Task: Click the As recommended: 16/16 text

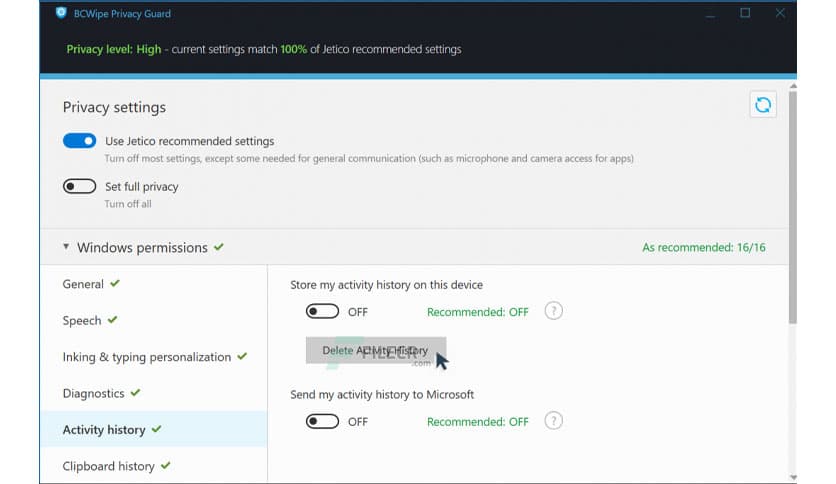Action: click(x=703, y=247)
